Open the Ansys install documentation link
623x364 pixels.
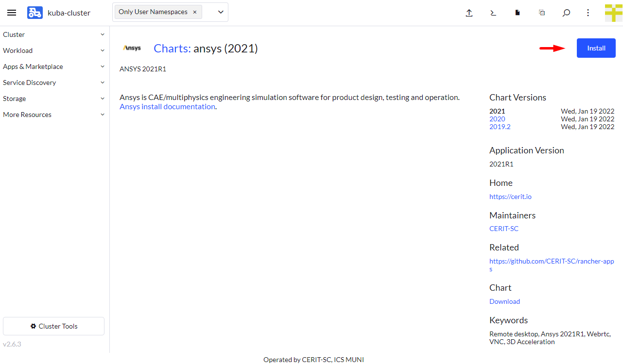[167, 106]
